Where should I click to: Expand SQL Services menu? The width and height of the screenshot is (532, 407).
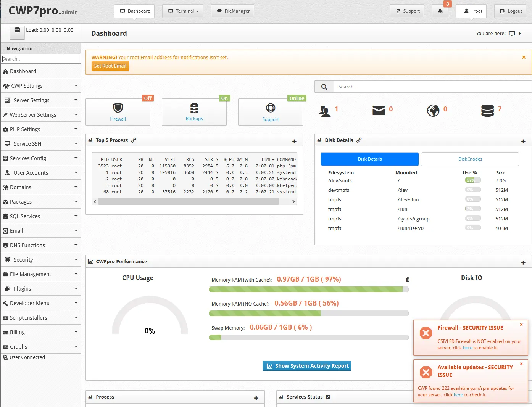pos(40,216)
